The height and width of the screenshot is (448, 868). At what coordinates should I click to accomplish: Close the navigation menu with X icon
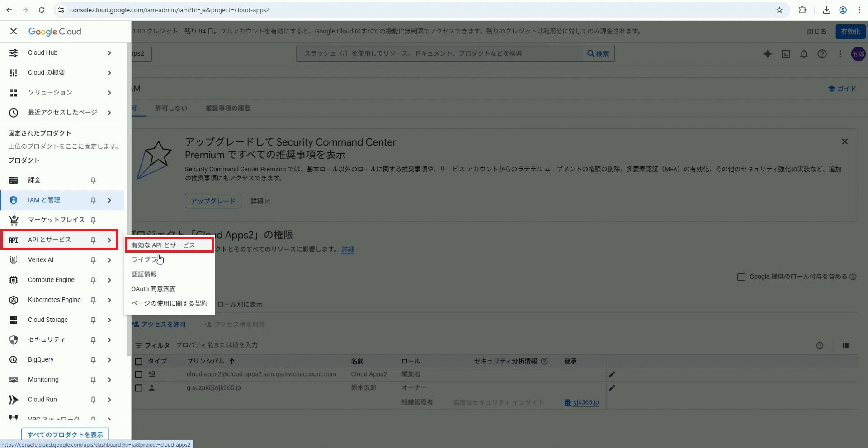tap(14, 31)
